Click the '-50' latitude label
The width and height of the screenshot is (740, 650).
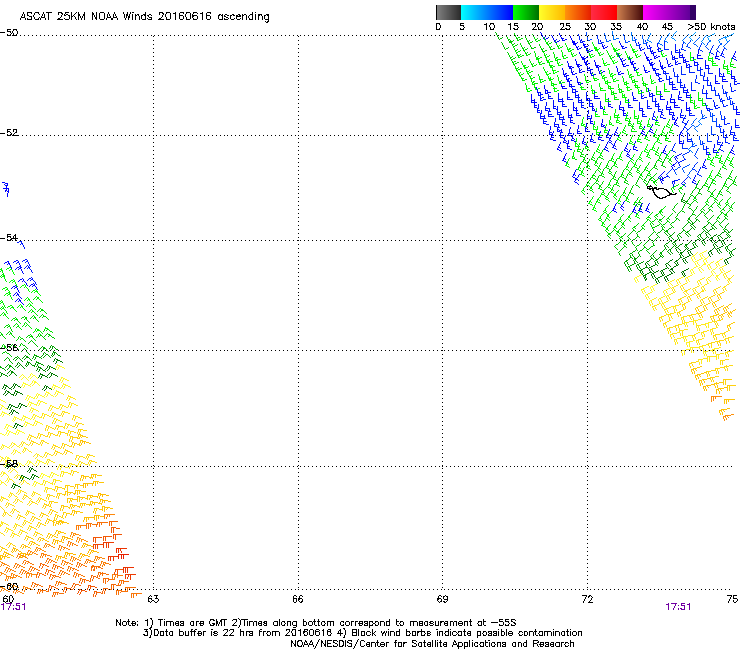click(x=9, y=33)
